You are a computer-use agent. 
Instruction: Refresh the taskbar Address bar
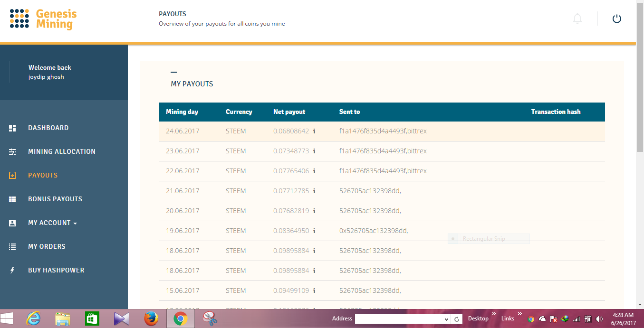pyautogui.click(x=457, y=319)
